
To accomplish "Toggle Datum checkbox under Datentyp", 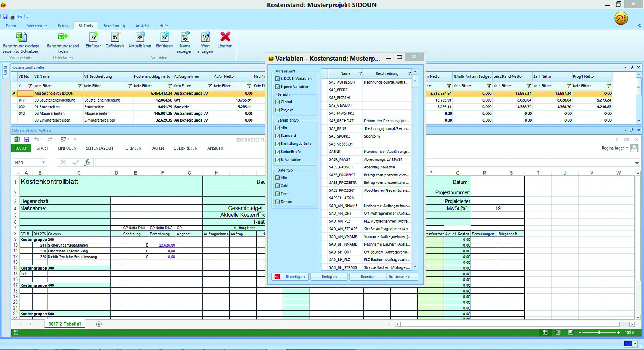I will click(x=278, y=202).
